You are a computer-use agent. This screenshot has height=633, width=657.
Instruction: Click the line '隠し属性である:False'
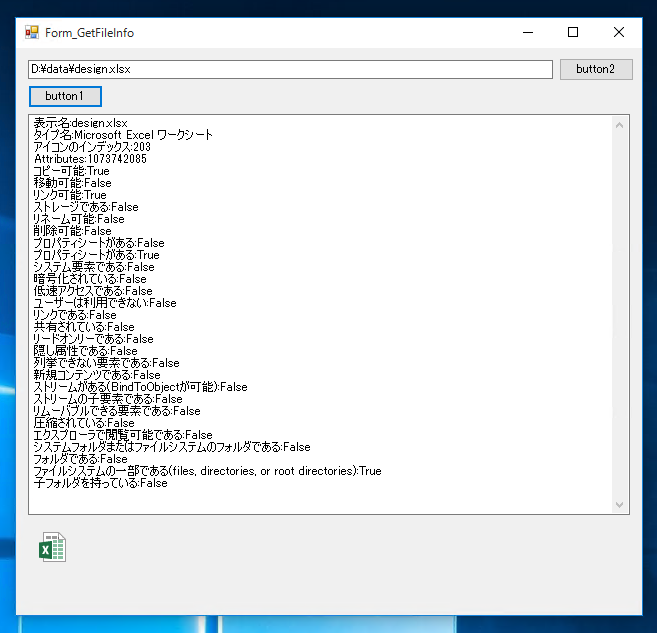(85, 351)
